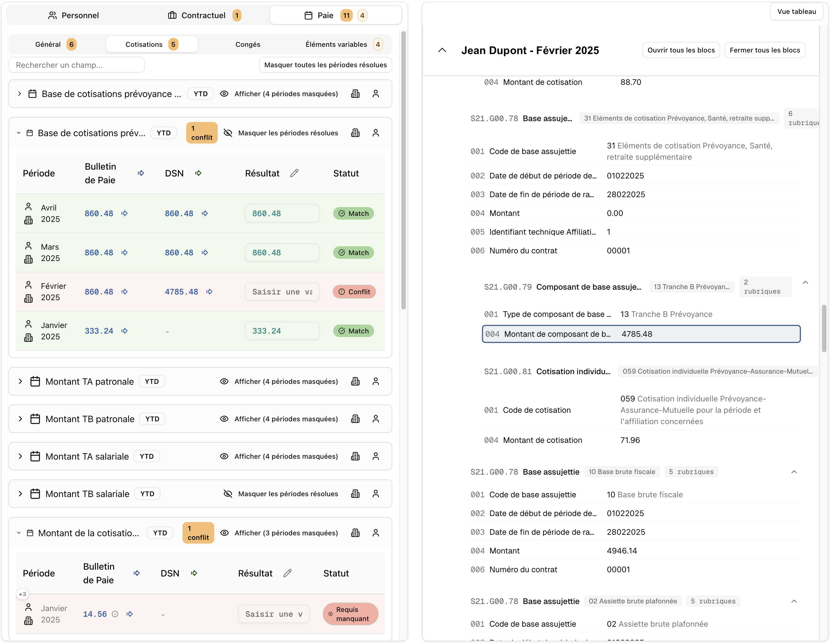Click the info icon next to the 14.56 value
The image size is (831, 644).
pyautogui.click(x=115, y=614)
